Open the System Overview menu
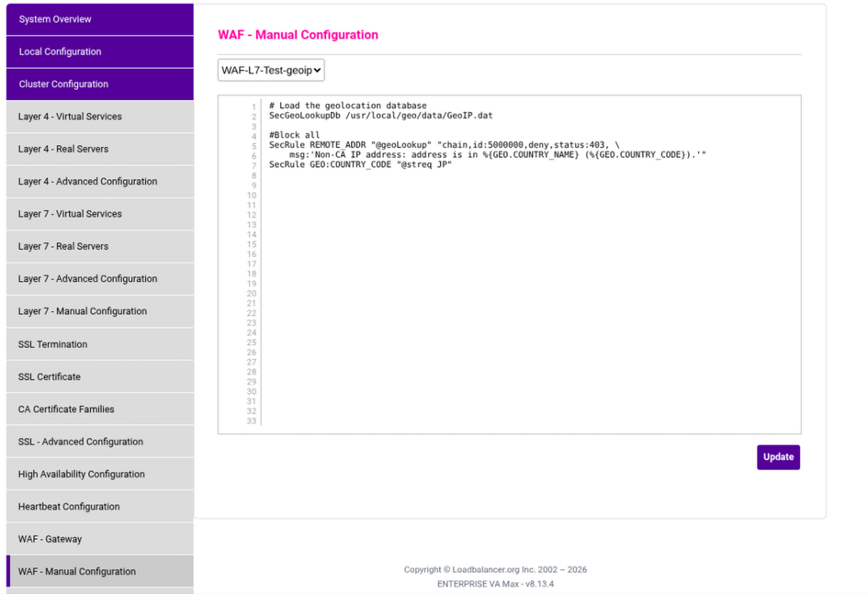The width and height of the screenshot is (868, 594). [x=99, y=19]
